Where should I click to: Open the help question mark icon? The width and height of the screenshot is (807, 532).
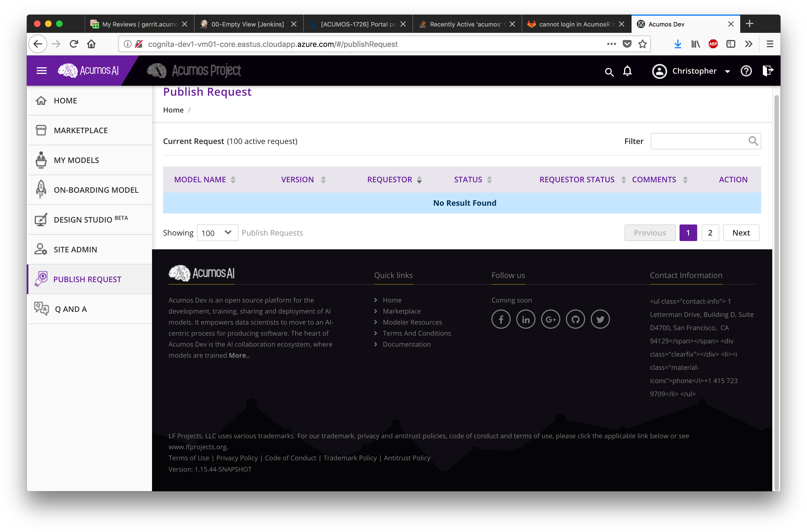pyautogui.click(x=746, y=71)
